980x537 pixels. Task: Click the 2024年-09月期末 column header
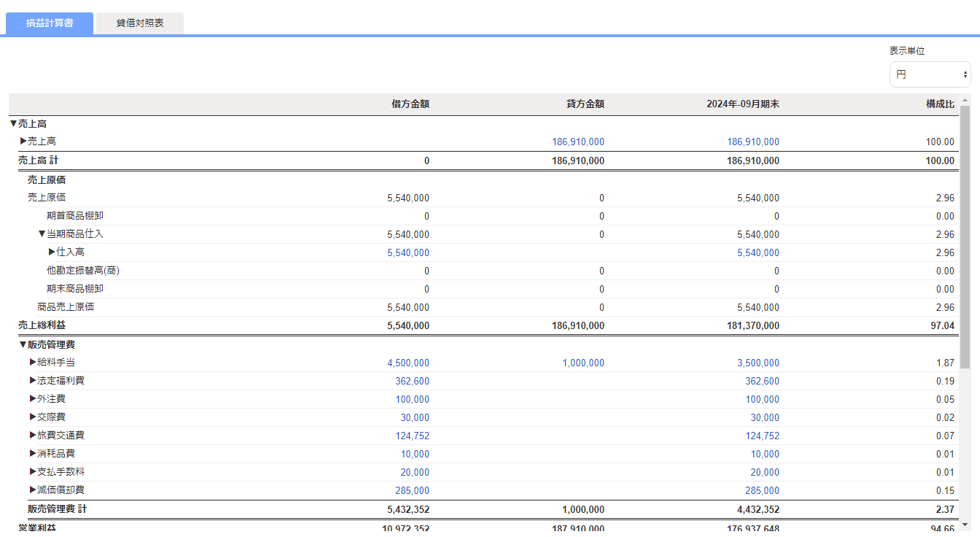tap(743, 104)
